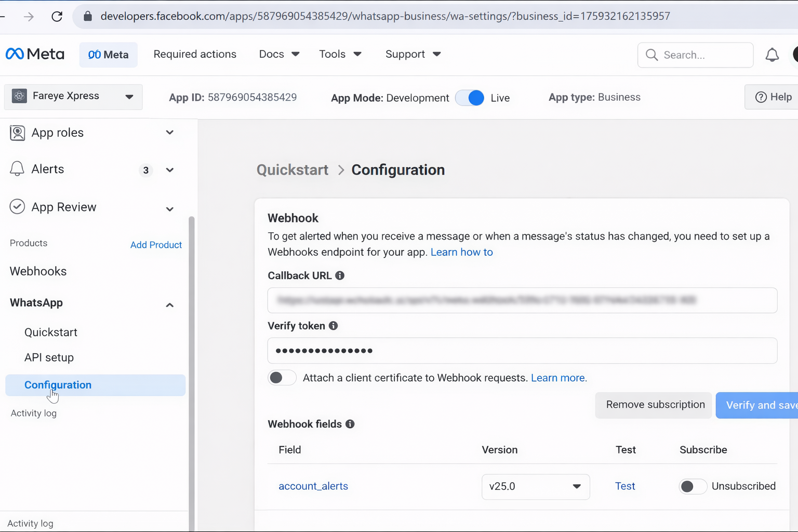Toggle App Mode from Development to Live

click(x=469, y=98)
